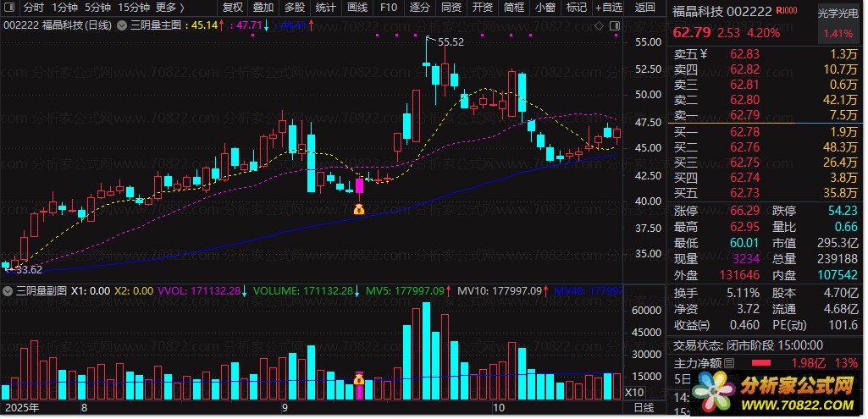This screenshot has height=419, width=868.
Task: Click the 市值 295.3亿 value
Action: pyautogui.click(x=838, y=242)
